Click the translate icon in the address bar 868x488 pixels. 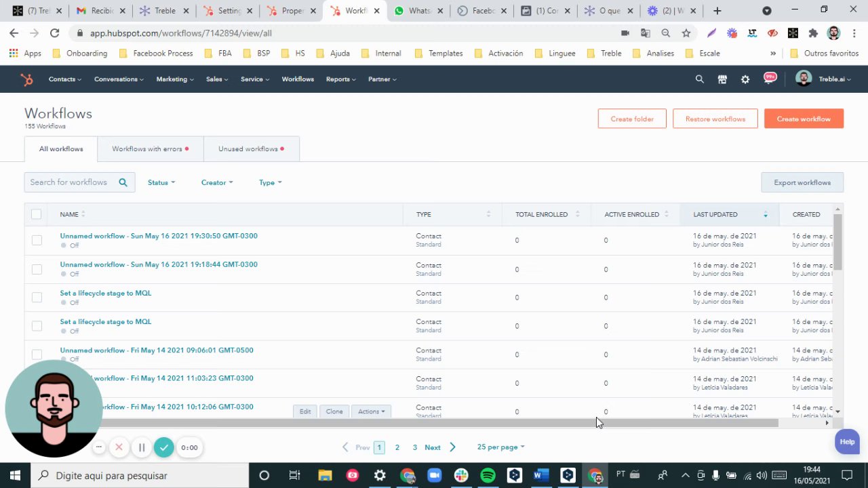(645, 33)
